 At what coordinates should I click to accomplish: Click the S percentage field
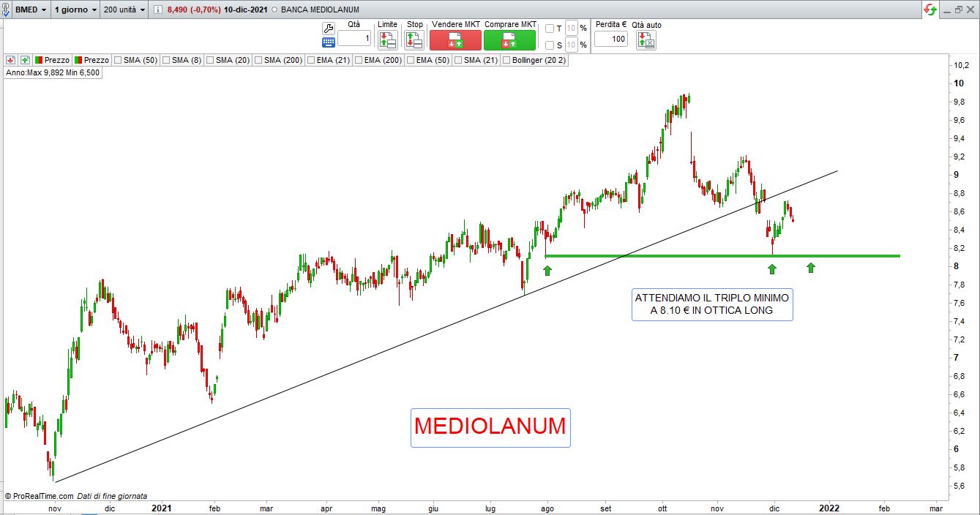tap(572, 45)
